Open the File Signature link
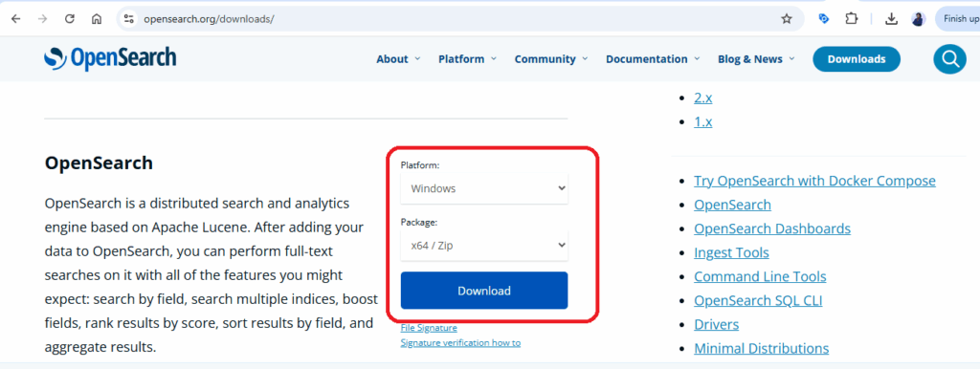This screenshot has width=980, height=369. pos(429,328)
